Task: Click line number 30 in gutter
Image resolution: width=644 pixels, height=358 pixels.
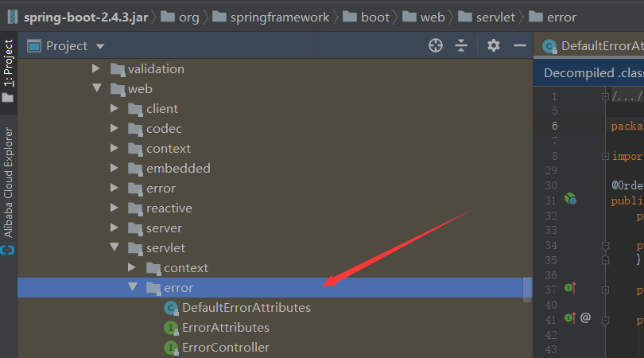Action: (x=551, y=185)
